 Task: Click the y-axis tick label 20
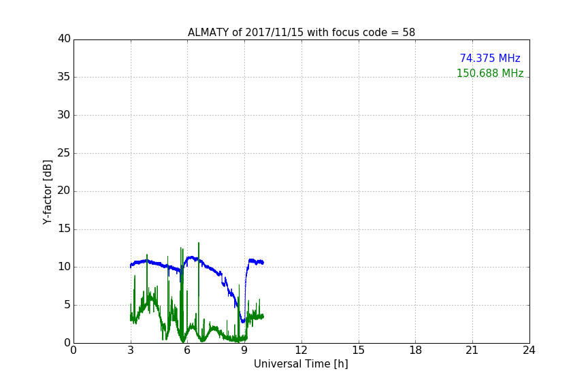point(64,191)
